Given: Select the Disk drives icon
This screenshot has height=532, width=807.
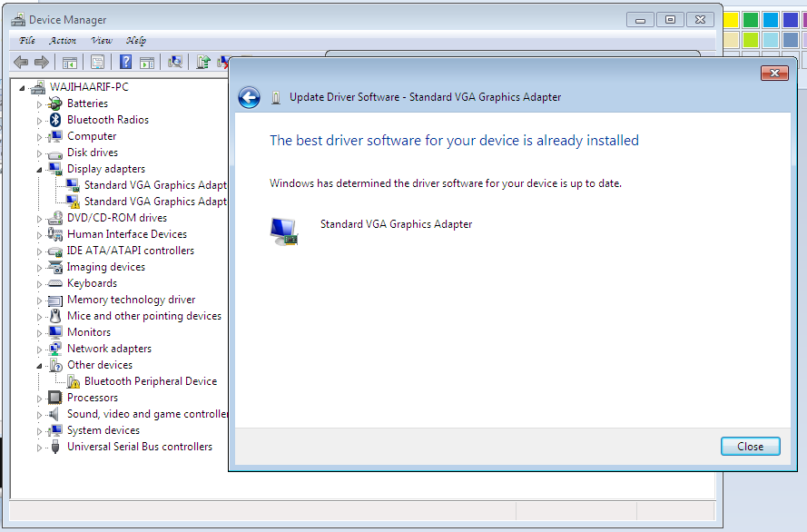Looking at the screenshot, I should coord(55,153).
